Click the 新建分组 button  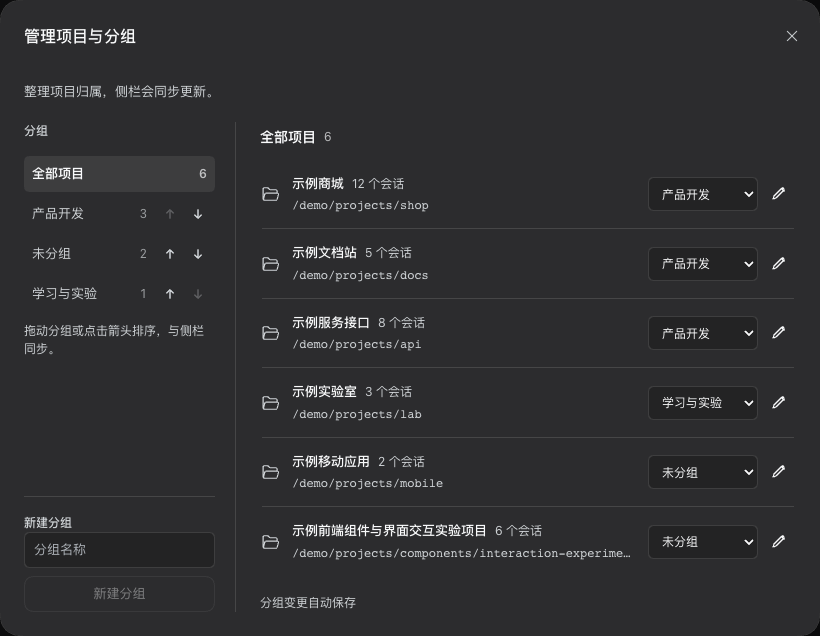pyautogui.click(x=119, y=594)
